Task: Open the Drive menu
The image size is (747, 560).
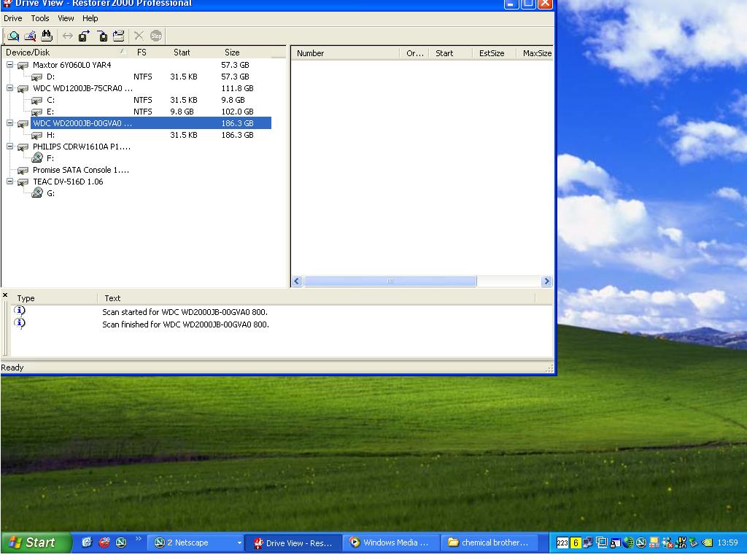Action: pyautogui.click(x=13, y=18)
